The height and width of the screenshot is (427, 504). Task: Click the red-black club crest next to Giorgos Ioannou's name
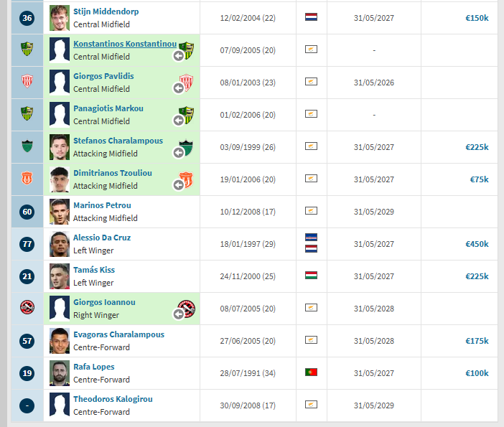(186, 309)
